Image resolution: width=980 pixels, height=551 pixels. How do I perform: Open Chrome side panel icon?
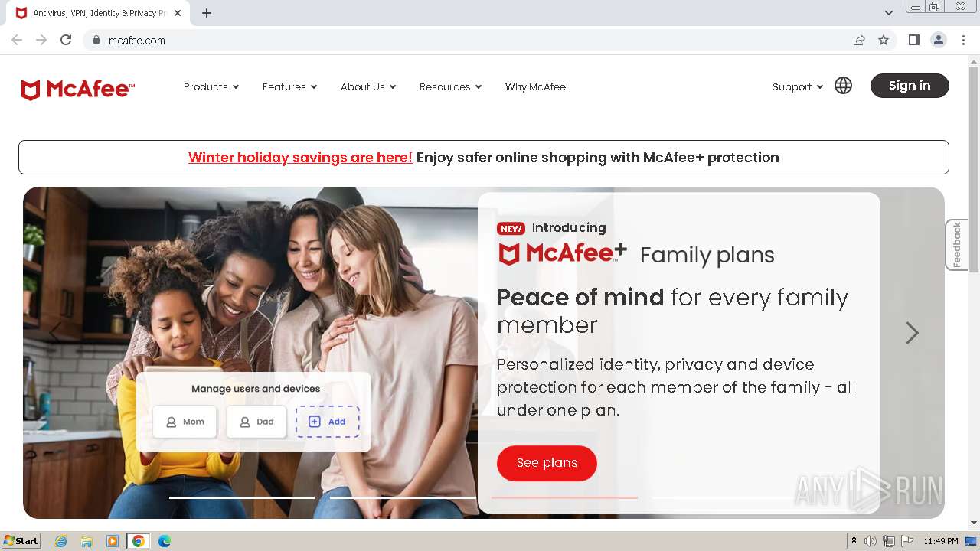point(913,40)
